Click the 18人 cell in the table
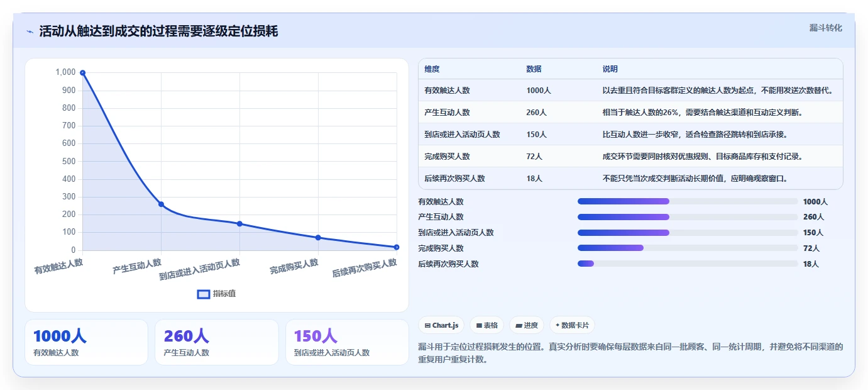 pos(534,179)
